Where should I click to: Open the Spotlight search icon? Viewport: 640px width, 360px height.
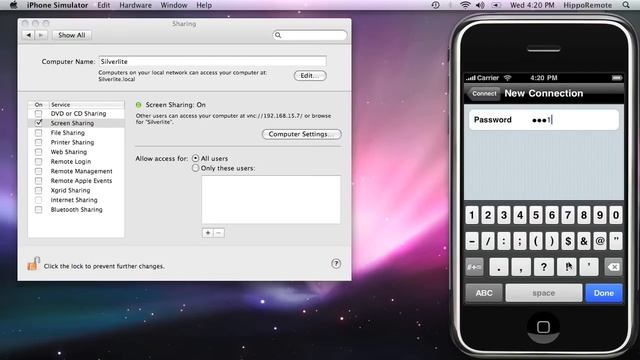point(626,5)
